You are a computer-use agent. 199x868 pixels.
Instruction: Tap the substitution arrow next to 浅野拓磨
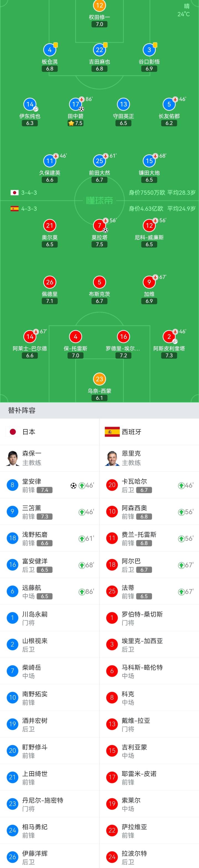[x=81, y=539]
